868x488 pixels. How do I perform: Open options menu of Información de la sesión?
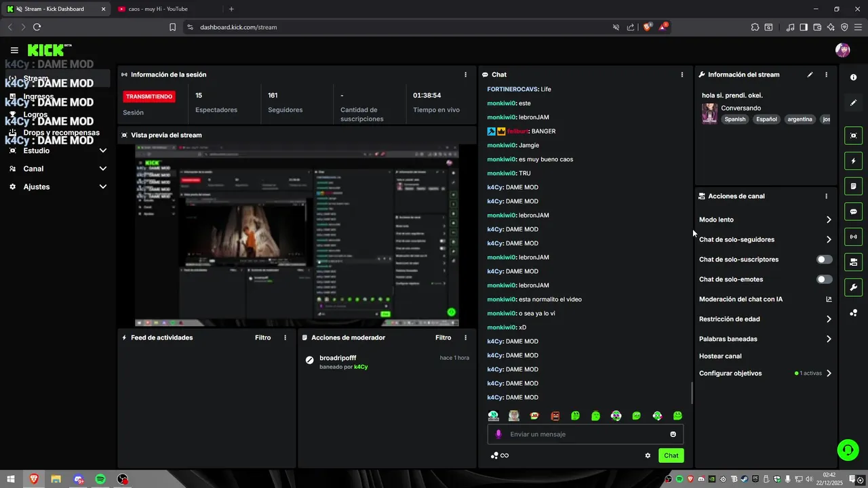pyautogui.click(x=465, y=75)
